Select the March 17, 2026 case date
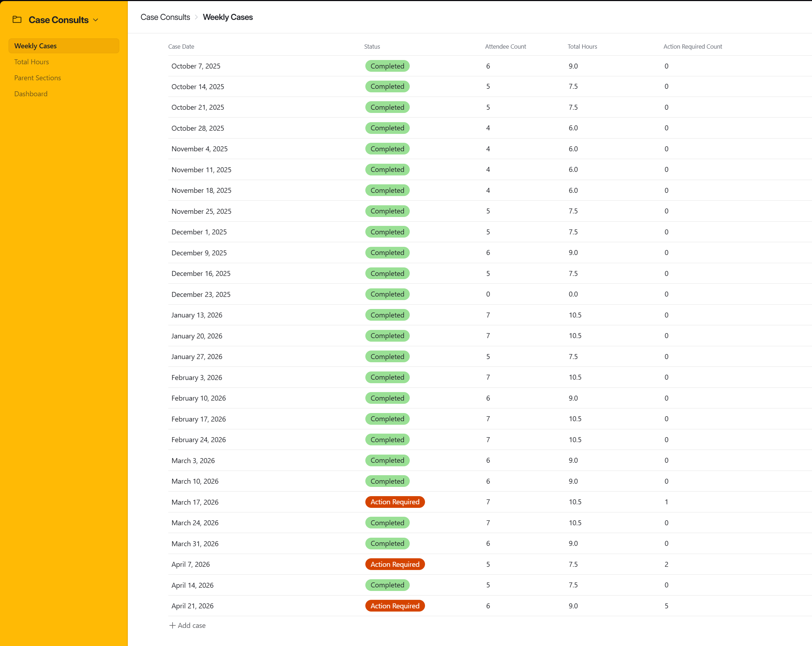Screen dimensions: 812x646 pos(195,503)
